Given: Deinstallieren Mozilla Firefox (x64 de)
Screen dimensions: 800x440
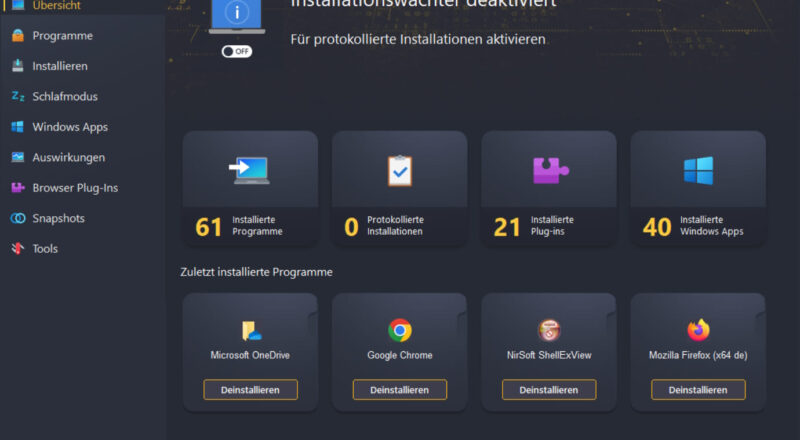Looking at the screenshot, I should 698,389.
